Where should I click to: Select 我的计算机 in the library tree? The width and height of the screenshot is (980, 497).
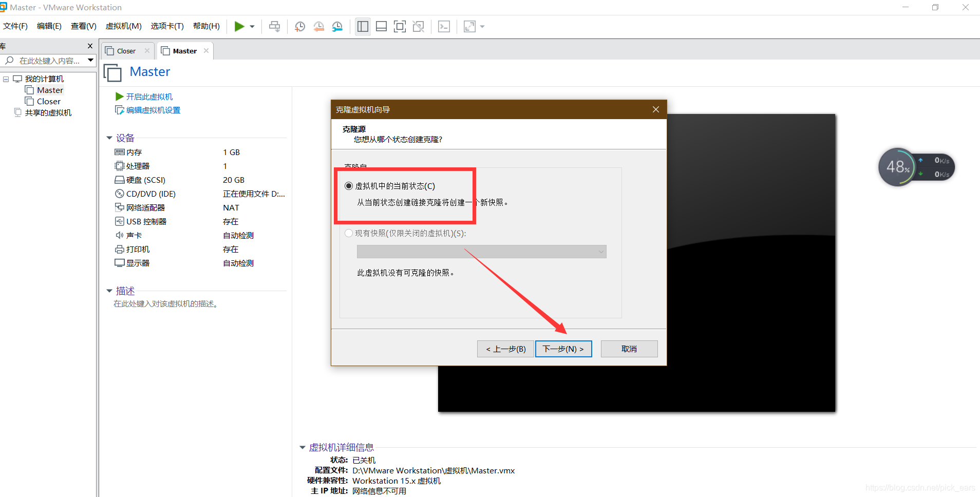click(x=44, y=79)
